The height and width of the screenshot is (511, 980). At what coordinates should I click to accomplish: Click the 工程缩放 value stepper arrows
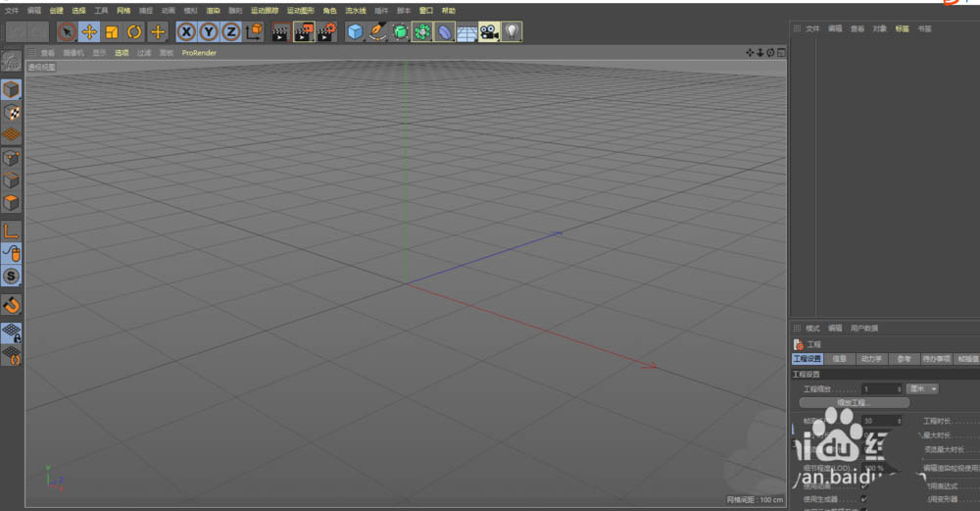tap(899, 389)
